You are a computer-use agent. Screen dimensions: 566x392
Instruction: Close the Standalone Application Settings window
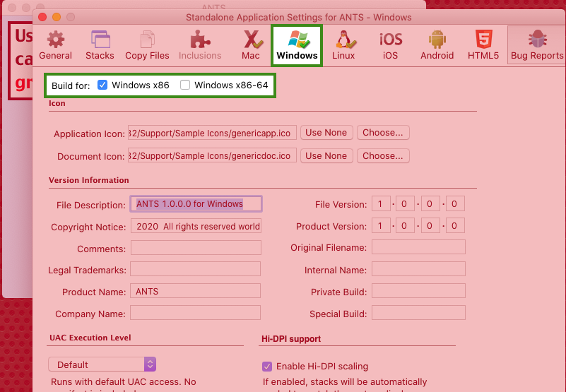[x=42, y=17]
